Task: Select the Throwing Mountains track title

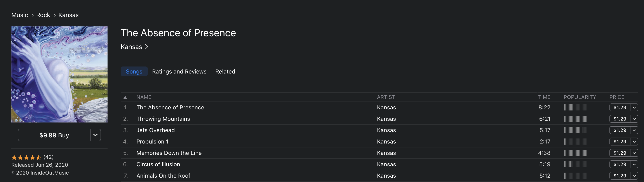Action: [x=163, y=119]
